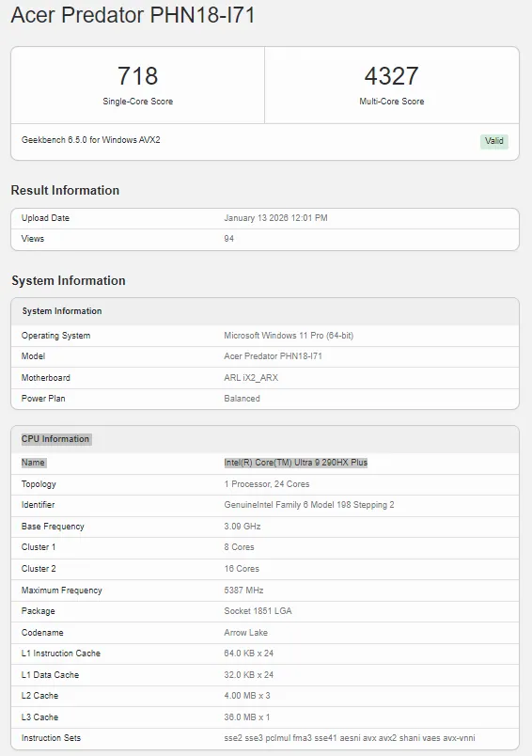Select the views count 94

[x=229, y=239]
